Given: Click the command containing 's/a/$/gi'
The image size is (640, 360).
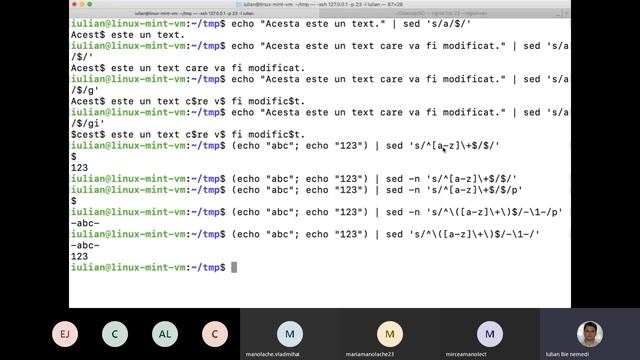Looking at the screenshot, I should pos(320,118).
